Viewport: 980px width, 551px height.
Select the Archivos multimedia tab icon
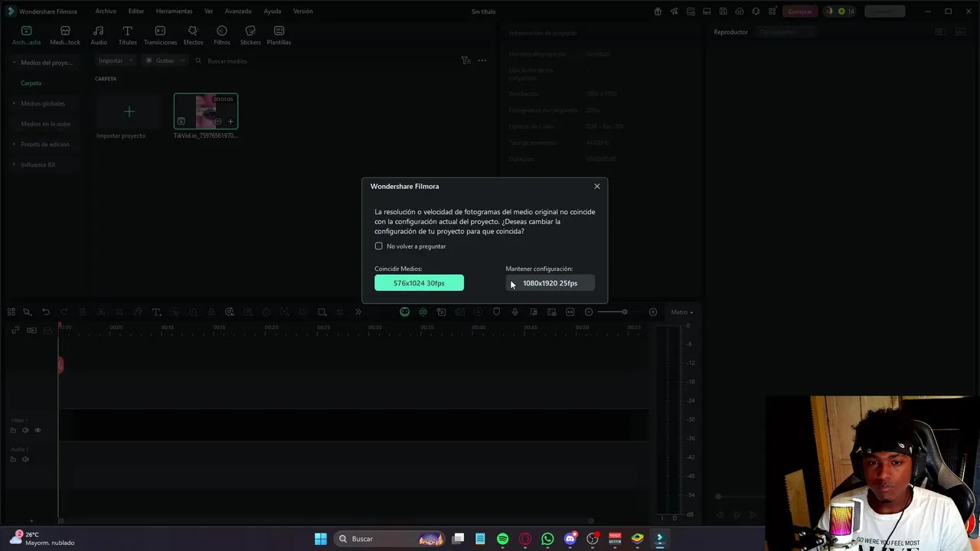click(x=26, y=35)
